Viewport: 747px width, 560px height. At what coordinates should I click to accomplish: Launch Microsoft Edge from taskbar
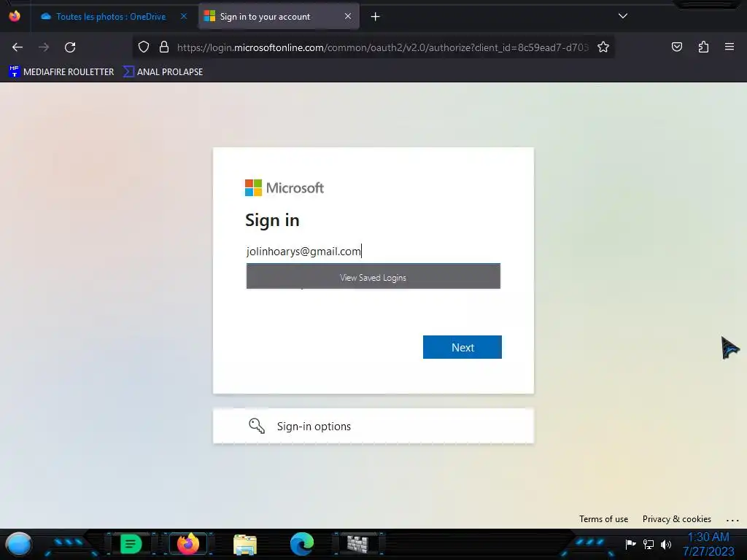(302, 544)
